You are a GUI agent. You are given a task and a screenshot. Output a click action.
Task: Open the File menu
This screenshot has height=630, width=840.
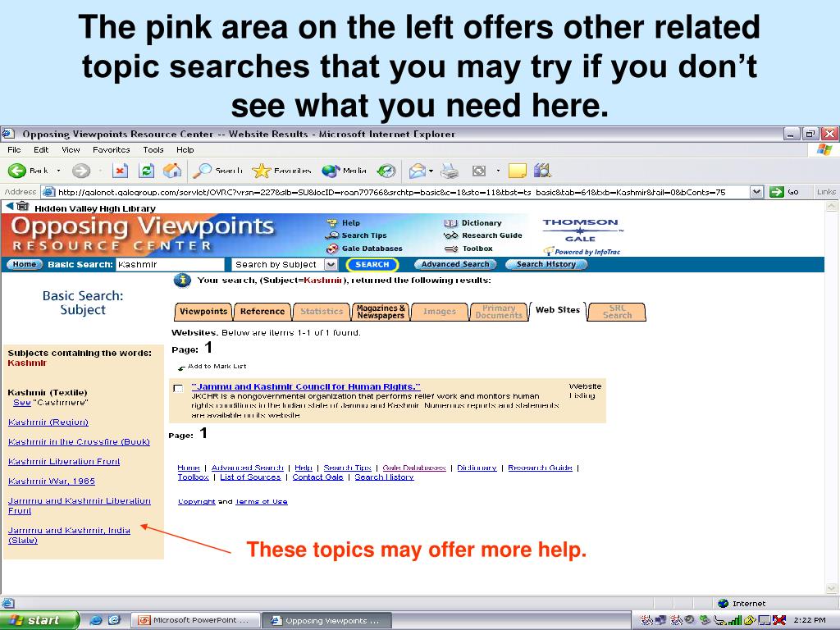pos(15,149)
